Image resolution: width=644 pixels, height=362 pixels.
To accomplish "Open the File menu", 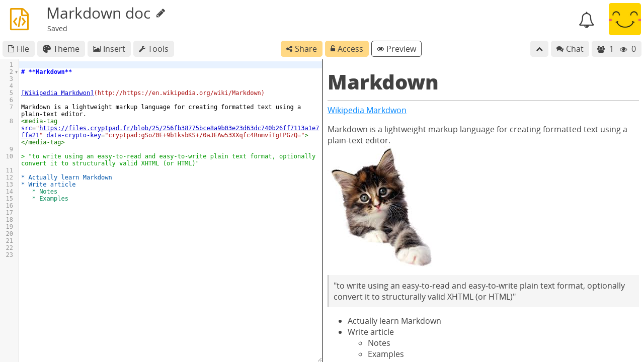I will pos(18,49).
